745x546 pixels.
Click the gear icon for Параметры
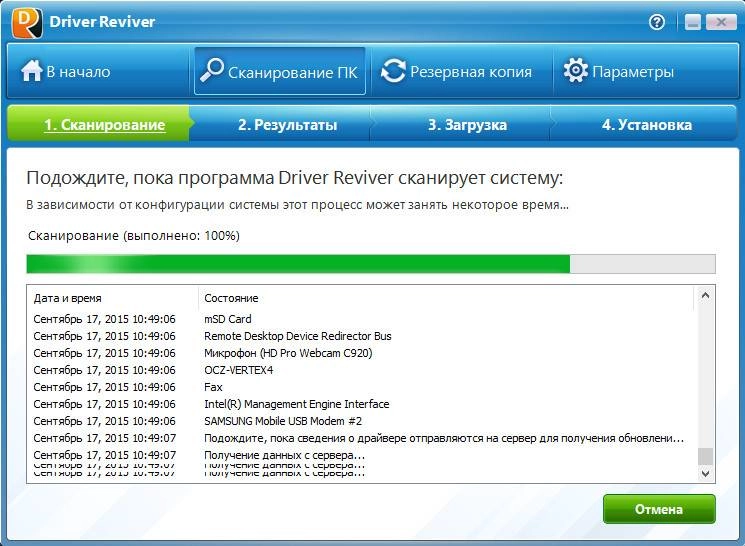click(575, 70)
